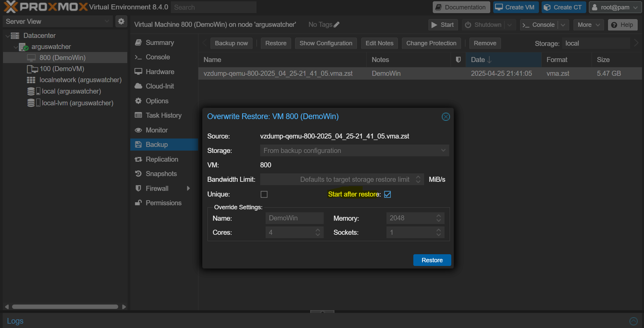Enable the Unique checkbox
Viewport: 644px width, 328px height.
(x=264, y=195)
